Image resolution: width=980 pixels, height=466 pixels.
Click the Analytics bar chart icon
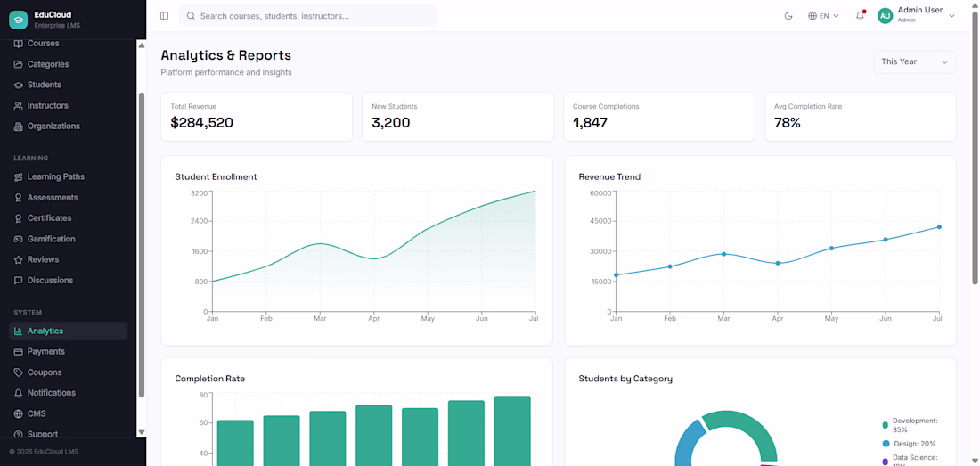tap(18, 331)
